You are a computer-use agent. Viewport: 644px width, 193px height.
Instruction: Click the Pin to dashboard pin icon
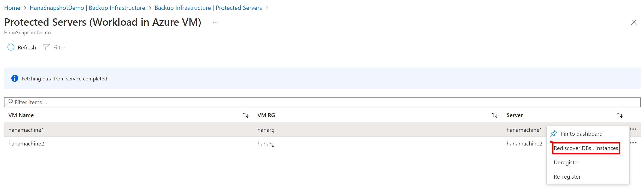point(554,134)
